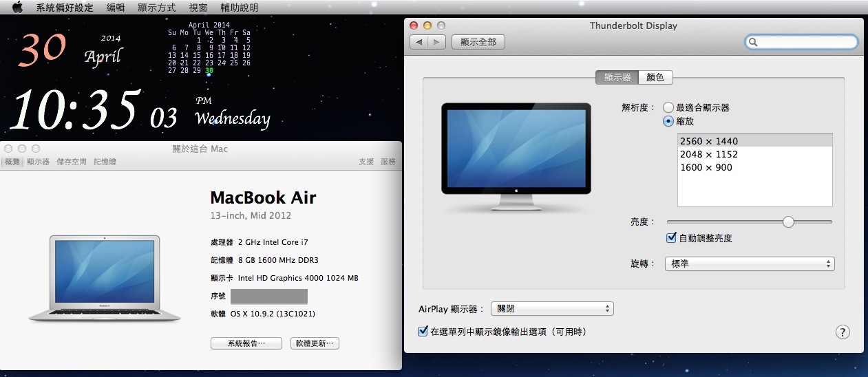This screenshot has height=377, width=868.
Task: Select the 2048 × 1152 resolution
Action: click(755, 154)
